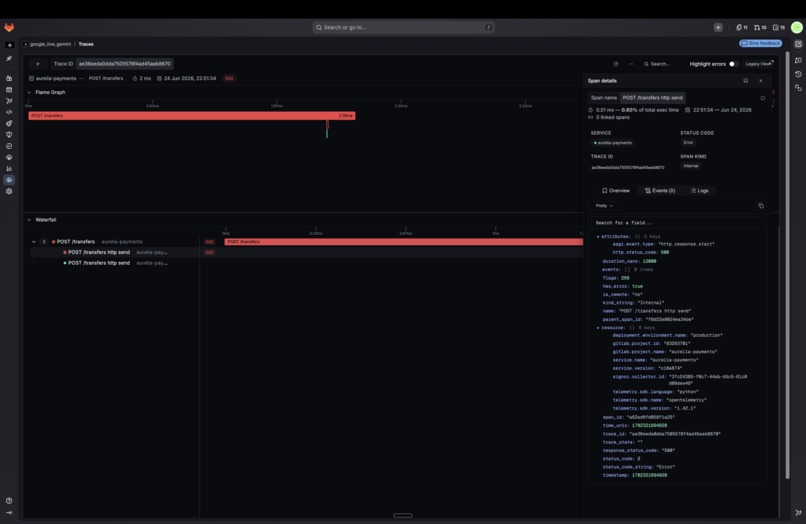Screen dimensions: 806x524
Task: Switch to the Events (0) tab
Action: tap(660, 191)
